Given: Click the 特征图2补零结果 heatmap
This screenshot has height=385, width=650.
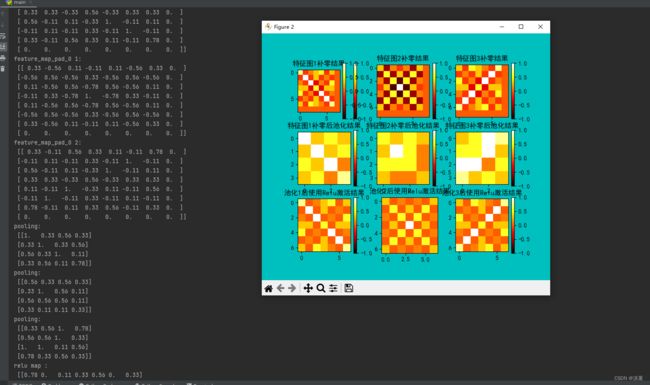Looking at the screenshot, I should [x=403, y=91].
